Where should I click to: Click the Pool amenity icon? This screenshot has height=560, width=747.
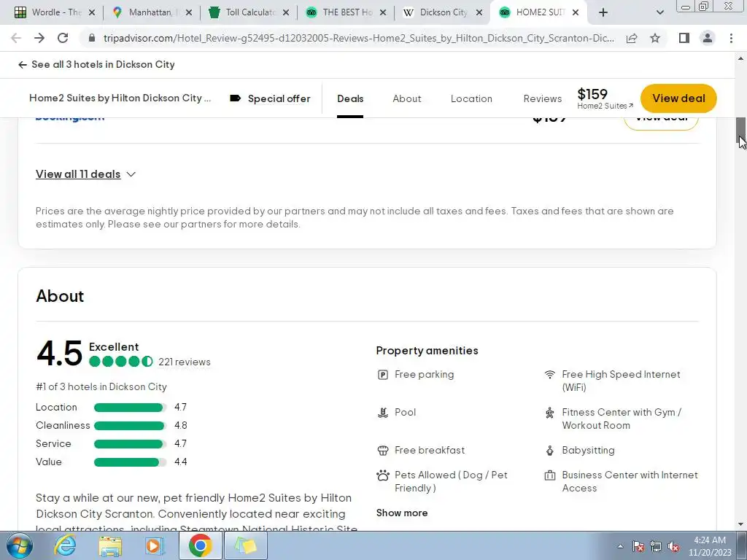pos(382,413)
